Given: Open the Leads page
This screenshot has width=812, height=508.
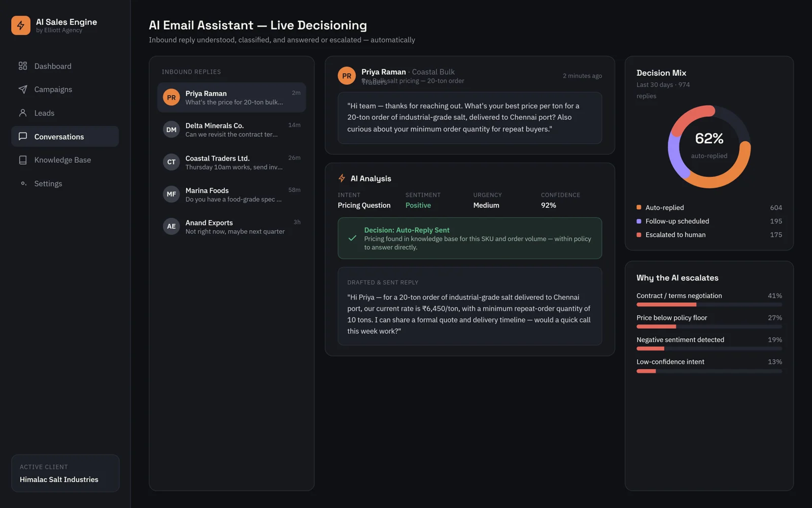Looking at the screenshot, I should point(65,113).
